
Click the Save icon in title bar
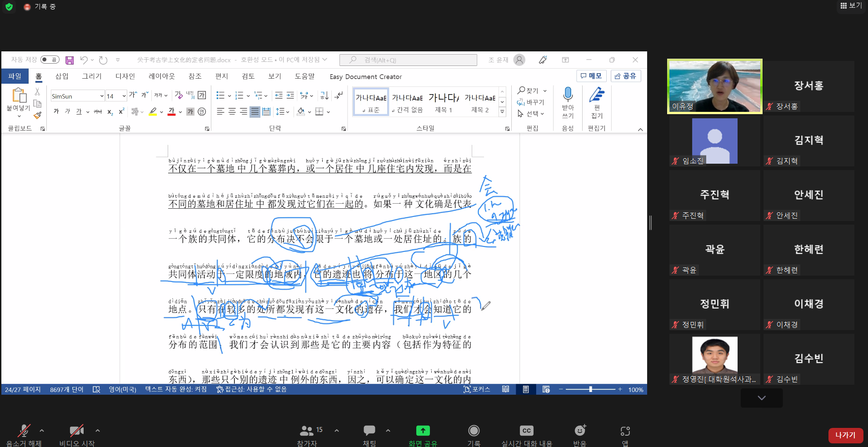(70, 60)
